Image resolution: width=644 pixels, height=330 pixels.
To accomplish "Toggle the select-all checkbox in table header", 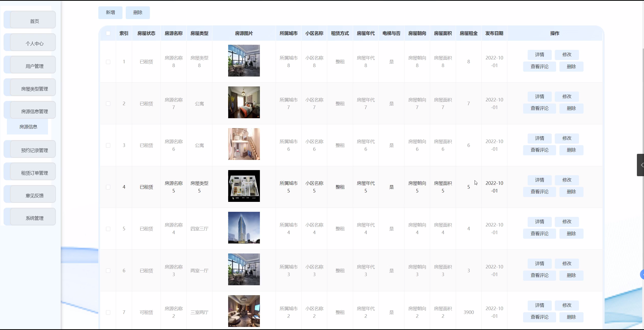I will 108,33.
